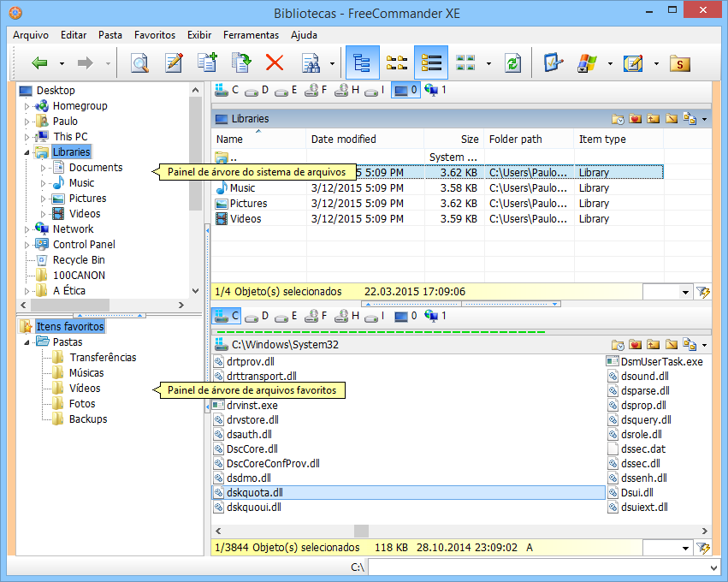Refresh the panel with the green arrows icon
This screenshot has height=582, width=728.
coord(512,62)
